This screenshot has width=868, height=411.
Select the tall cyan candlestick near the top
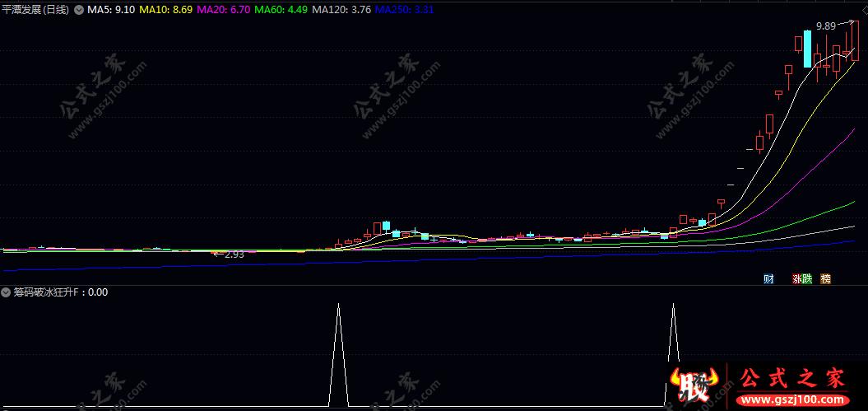click(x=808, y=49)
